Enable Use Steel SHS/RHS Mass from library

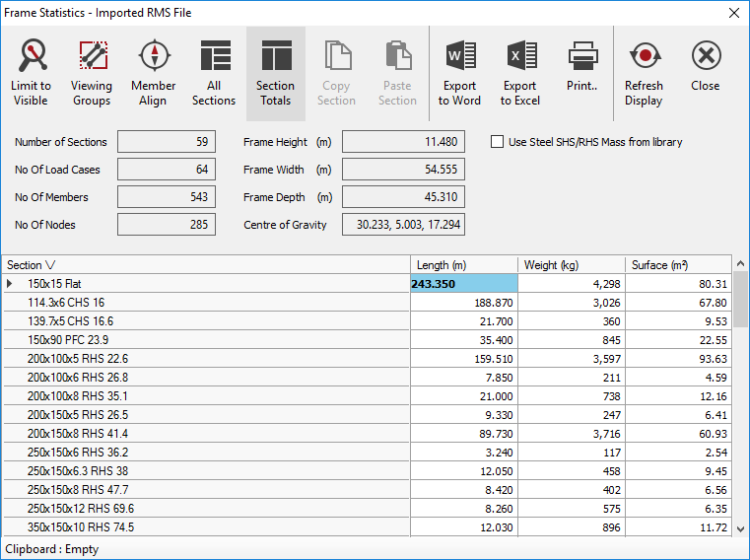tap(498, 142)
